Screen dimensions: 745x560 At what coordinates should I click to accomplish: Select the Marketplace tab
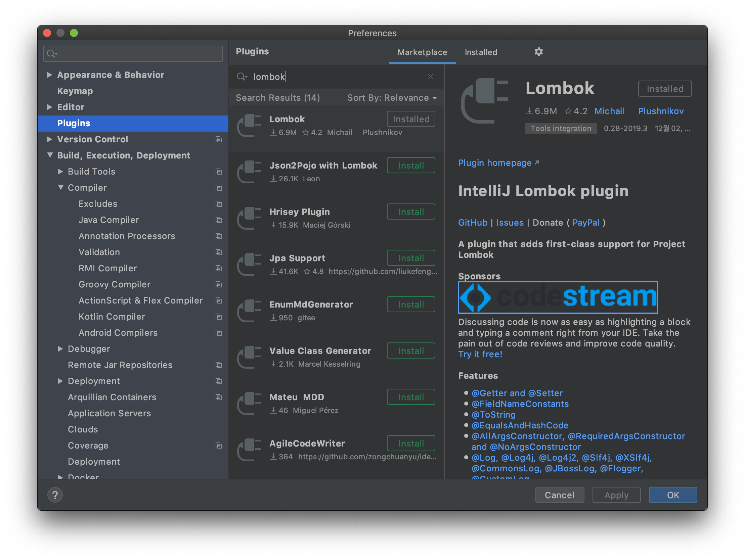(422, 52)
